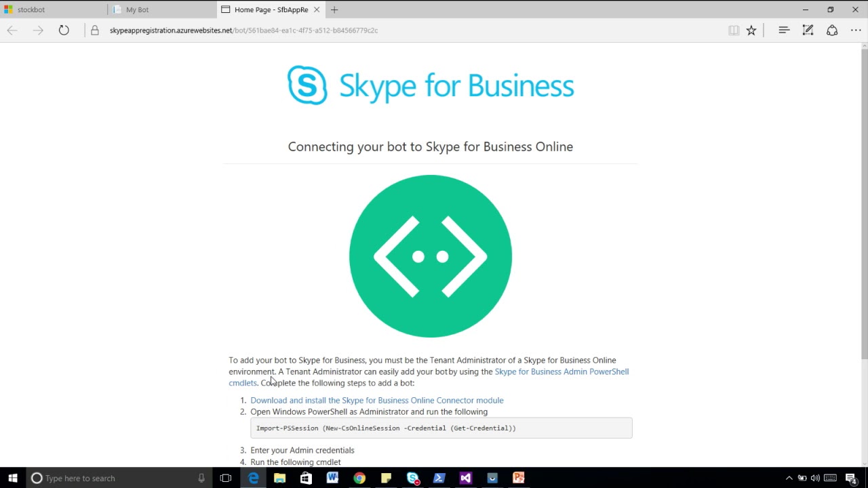
Task: Click the address bar URL
Action: click(244, 30)
